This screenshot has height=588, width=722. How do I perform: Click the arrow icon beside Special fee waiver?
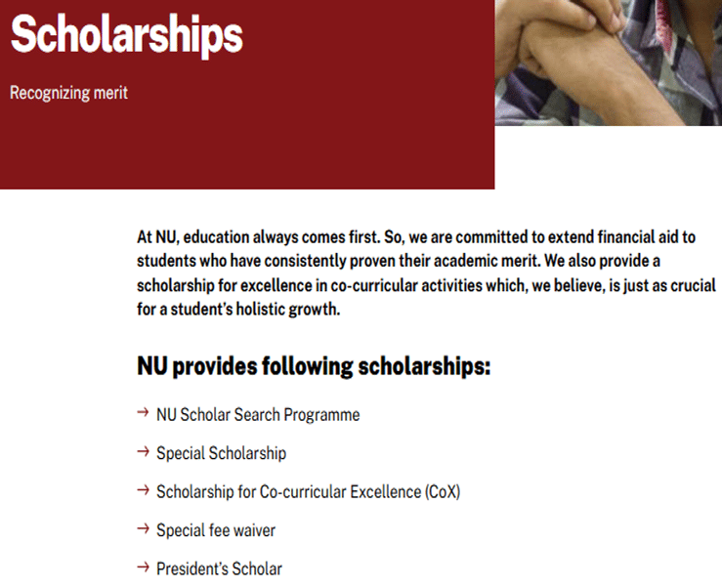[x=143, y=529]
